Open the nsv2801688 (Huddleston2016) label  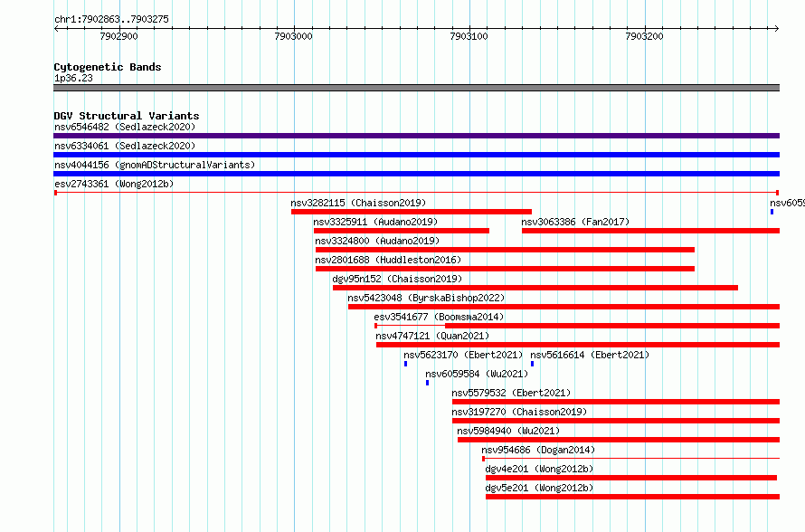click(388, 260)
